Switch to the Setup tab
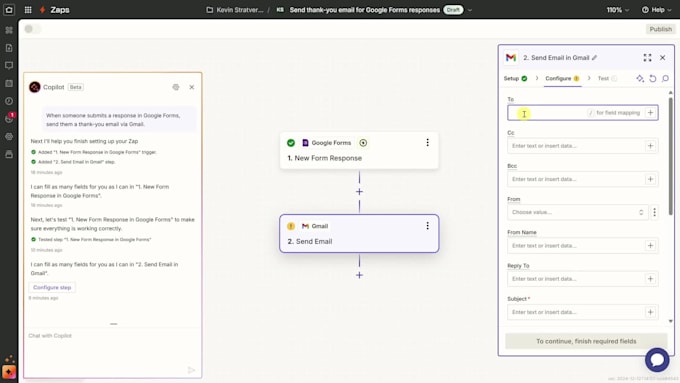This screenshot has height=383, width=680. pyautogui.click(x=515, y=79)
